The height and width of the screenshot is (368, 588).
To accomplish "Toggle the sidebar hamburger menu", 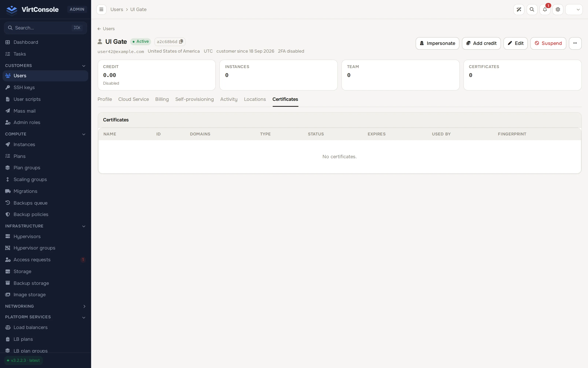I will [x=101, y=10].
